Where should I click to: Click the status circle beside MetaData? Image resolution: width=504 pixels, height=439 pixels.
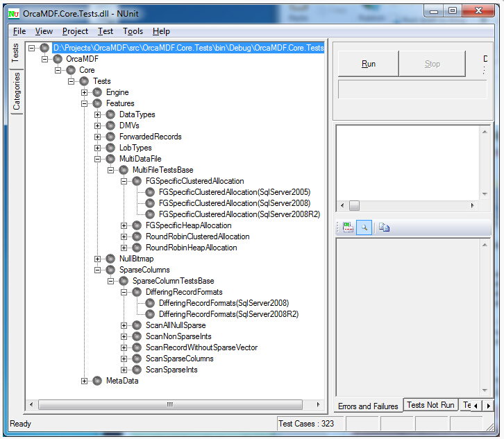[x=97, y=381]
